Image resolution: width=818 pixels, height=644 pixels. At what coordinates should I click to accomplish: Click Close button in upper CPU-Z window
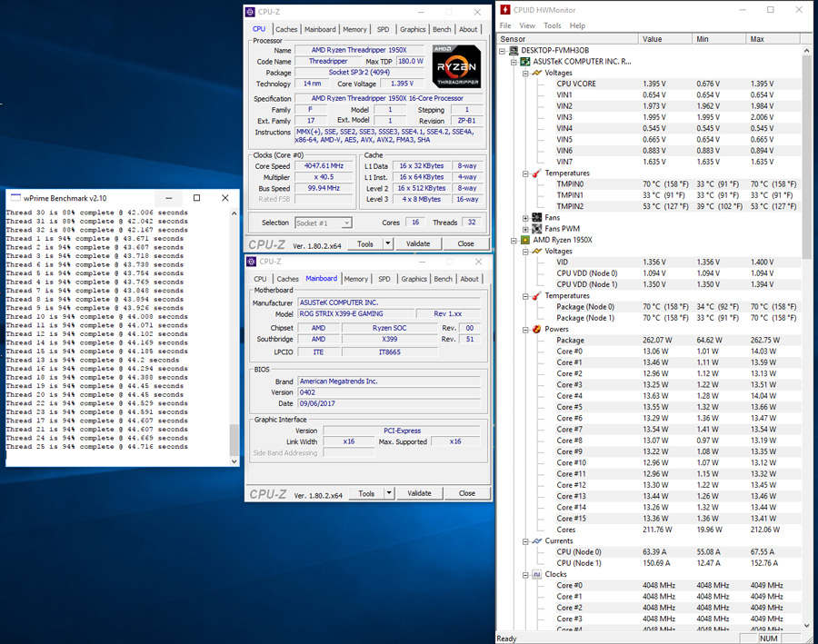tap(466, 243)
